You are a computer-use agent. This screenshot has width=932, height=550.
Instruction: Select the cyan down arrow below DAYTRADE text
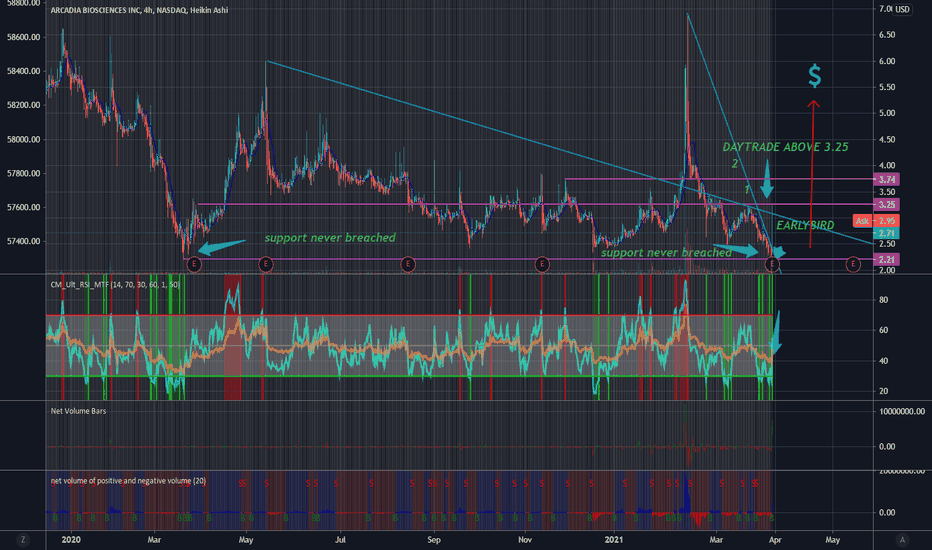(x=767, y=178)
